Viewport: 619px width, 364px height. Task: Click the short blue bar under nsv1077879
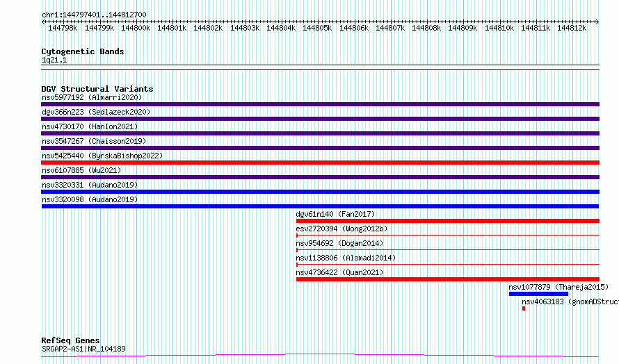point(538,294)
